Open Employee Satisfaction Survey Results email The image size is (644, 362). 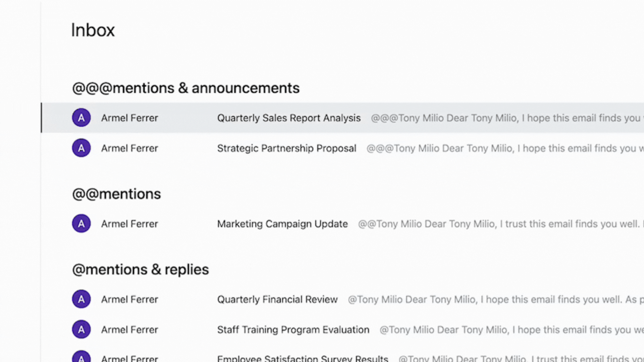[x=303, y=358]
